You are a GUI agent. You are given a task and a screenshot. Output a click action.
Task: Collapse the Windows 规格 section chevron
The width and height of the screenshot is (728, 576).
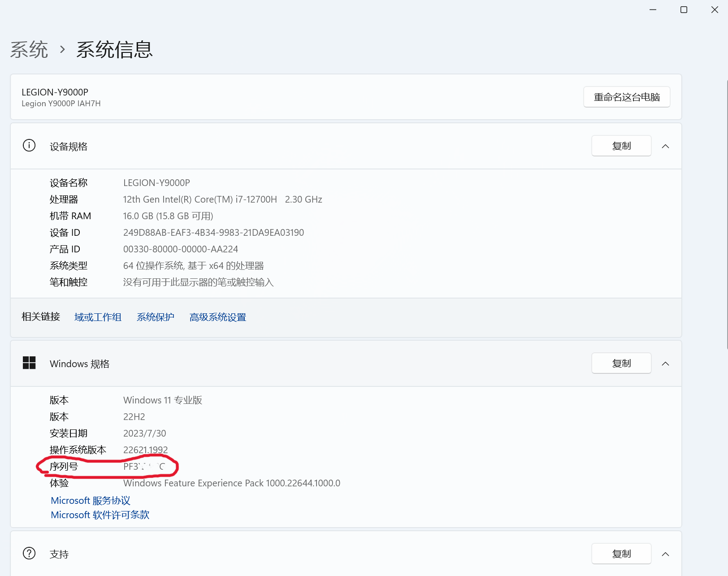pyautogui.click(x=666, y=364)
